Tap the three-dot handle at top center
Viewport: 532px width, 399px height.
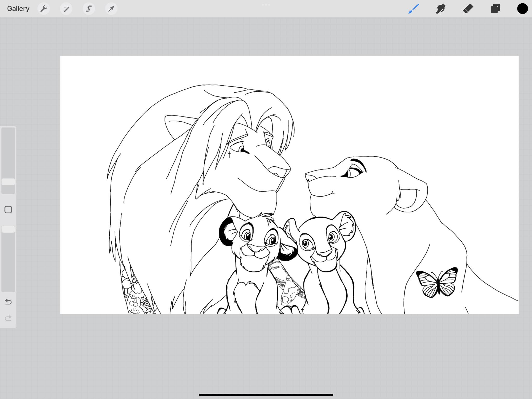click(266, 5)
